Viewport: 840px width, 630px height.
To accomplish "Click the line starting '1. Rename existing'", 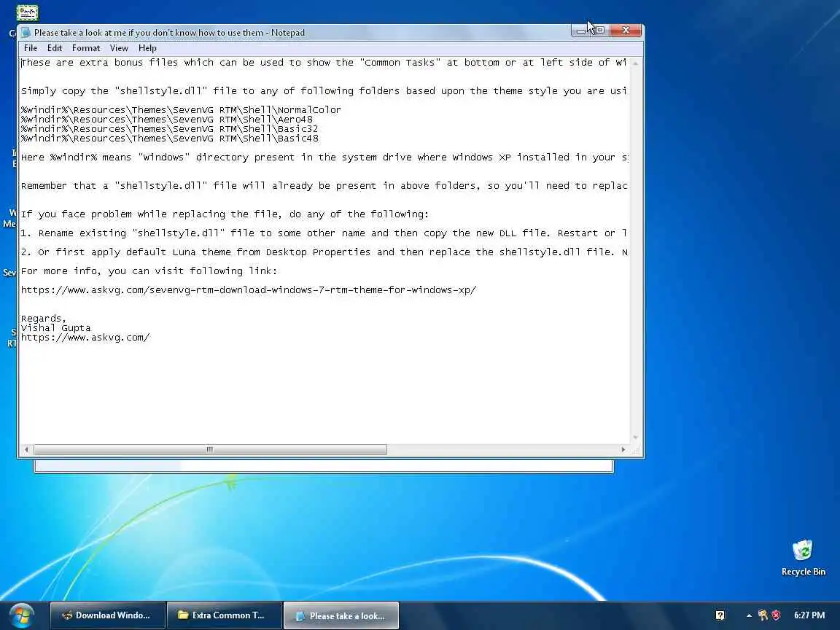I will [324, 233].
